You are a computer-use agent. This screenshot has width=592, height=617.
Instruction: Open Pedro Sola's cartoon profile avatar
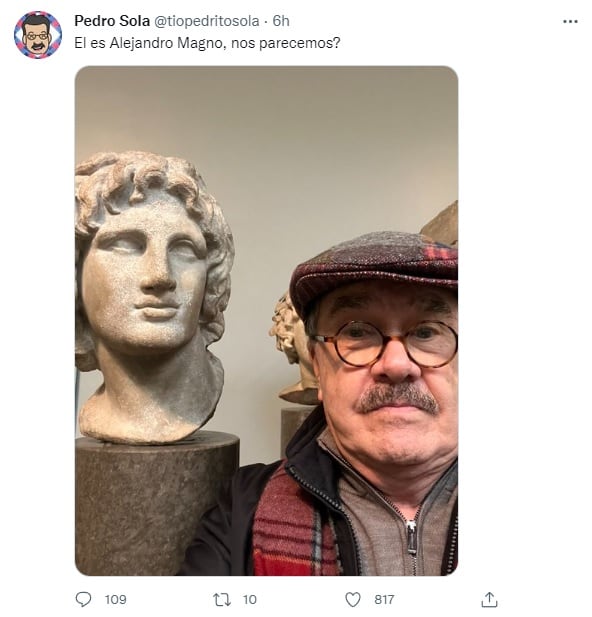click(x=38, y=35)
